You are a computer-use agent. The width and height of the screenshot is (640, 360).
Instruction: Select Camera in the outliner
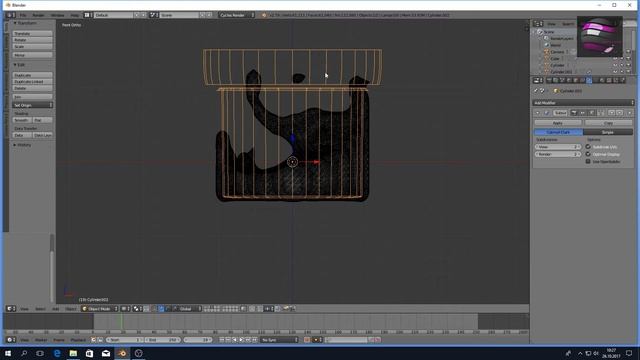557,52
